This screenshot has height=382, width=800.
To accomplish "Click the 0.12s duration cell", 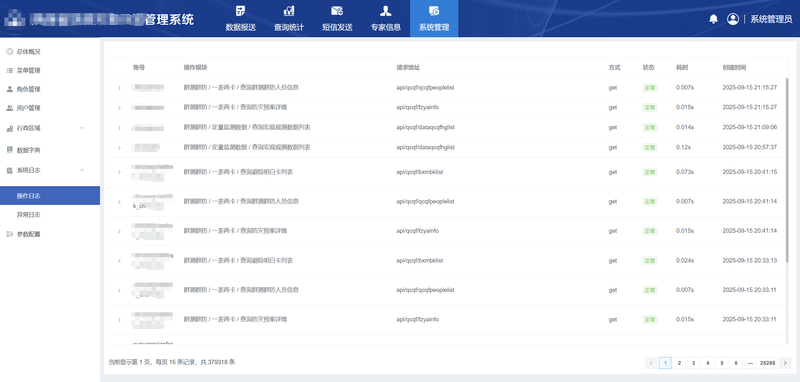I will click(683, 147).
